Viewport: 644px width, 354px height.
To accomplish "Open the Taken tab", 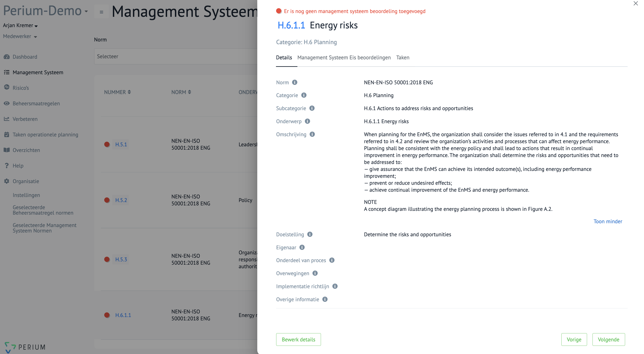I will 402,58.
